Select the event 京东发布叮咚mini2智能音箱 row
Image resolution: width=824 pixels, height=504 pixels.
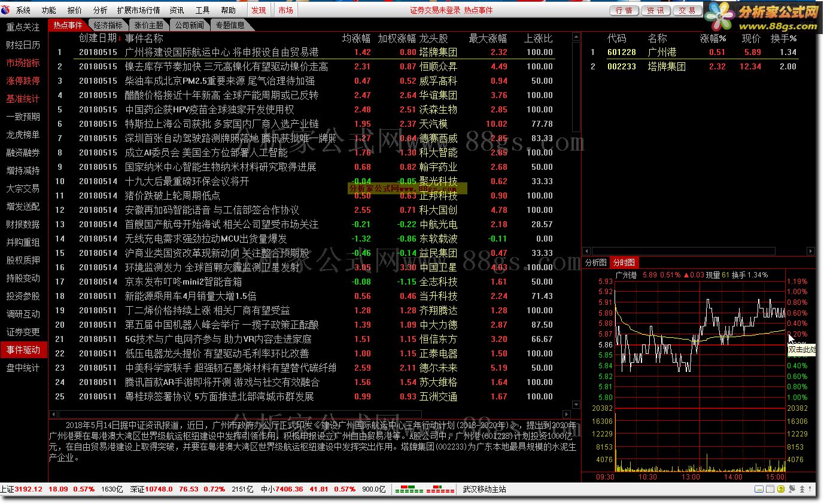pyautogui.click(x=306, y=282)
